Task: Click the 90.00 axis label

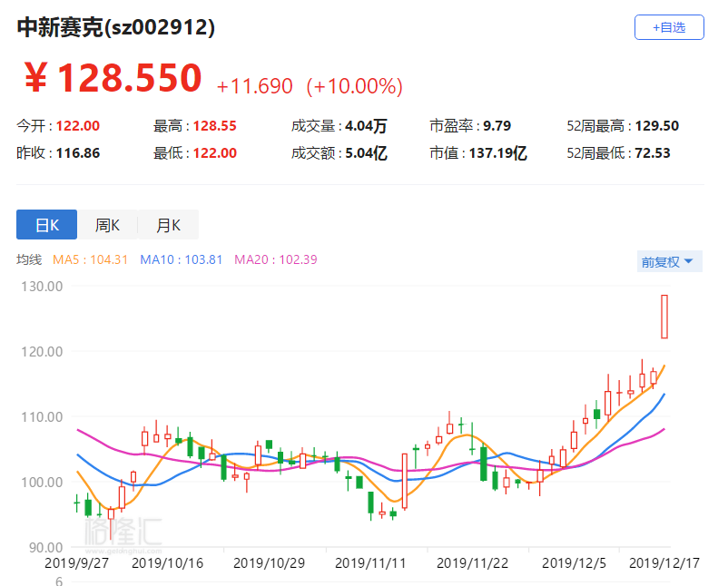Action: click(45, 548)
